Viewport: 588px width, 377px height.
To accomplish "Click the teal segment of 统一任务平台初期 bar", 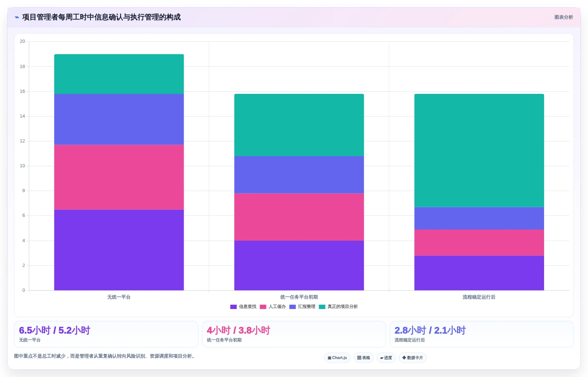I will click(299, 125).
